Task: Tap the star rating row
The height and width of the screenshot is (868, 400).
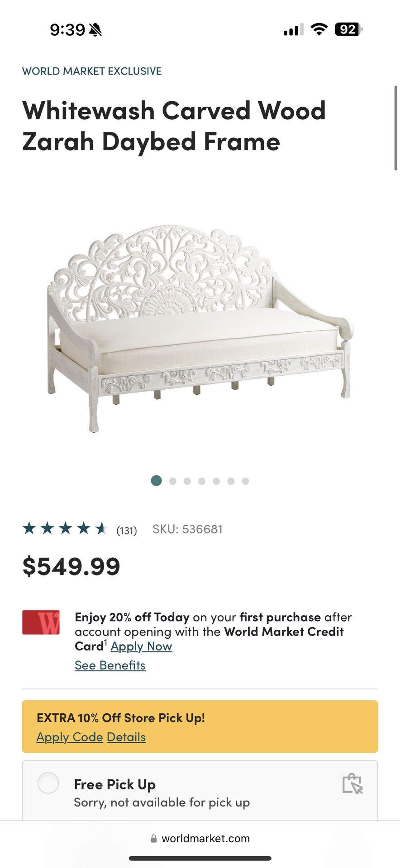Action: click(x=65, y=528)
